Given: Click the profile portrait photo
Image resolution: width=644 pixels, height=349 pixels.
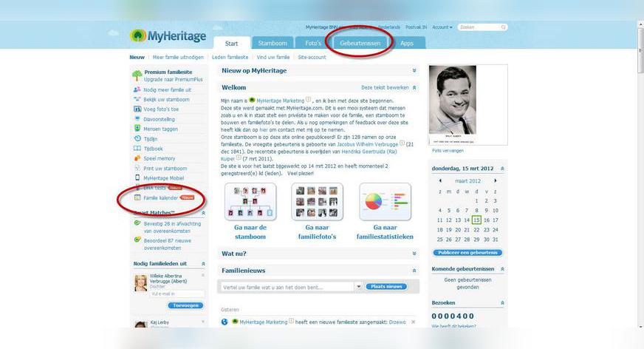Looking at the screenshot, I should tap(452, 104).
